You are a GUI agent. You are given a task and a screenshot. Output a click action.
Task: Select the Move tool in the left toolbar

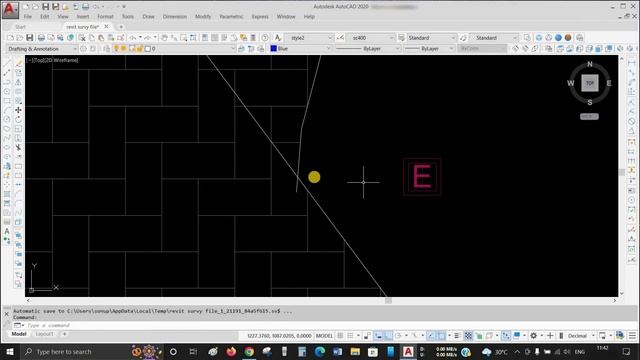point(18,110)
